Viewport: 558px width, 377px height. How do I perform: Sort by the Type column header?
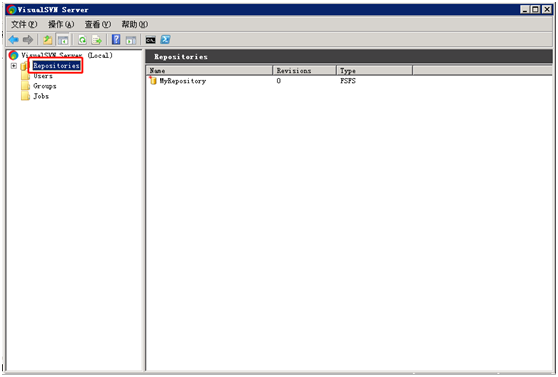click(374, 70)
